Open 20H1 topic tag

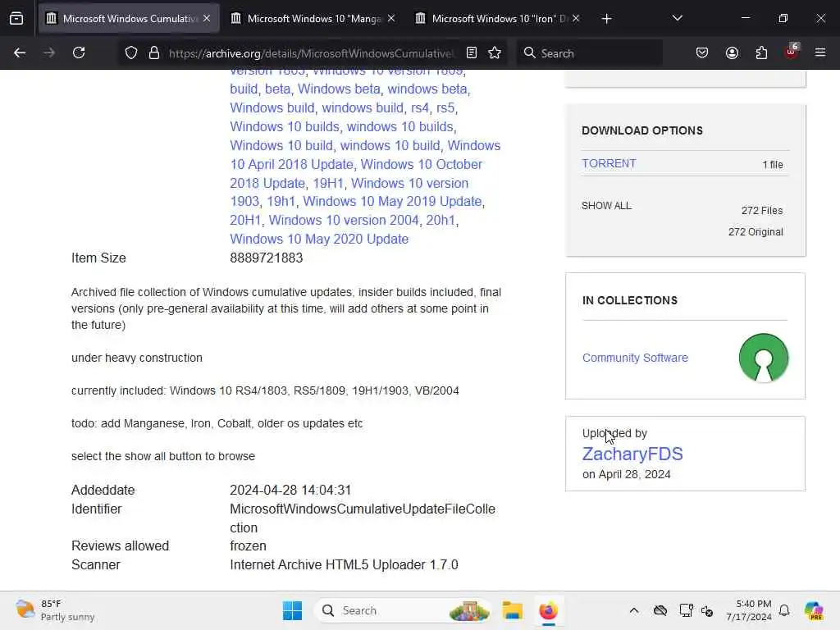click(x=245, y=220)
